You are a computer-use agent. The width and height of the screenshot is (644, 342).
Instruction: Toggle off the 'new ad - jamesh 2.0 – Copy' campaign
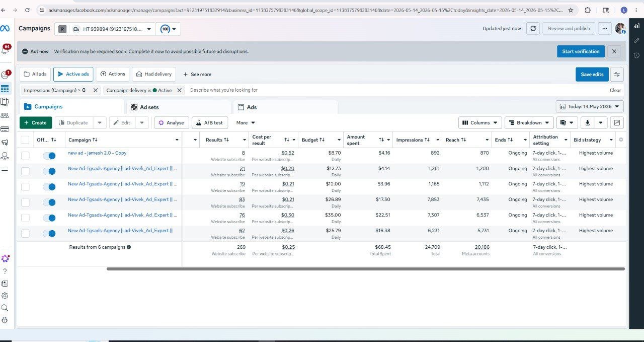click(49, 156)
